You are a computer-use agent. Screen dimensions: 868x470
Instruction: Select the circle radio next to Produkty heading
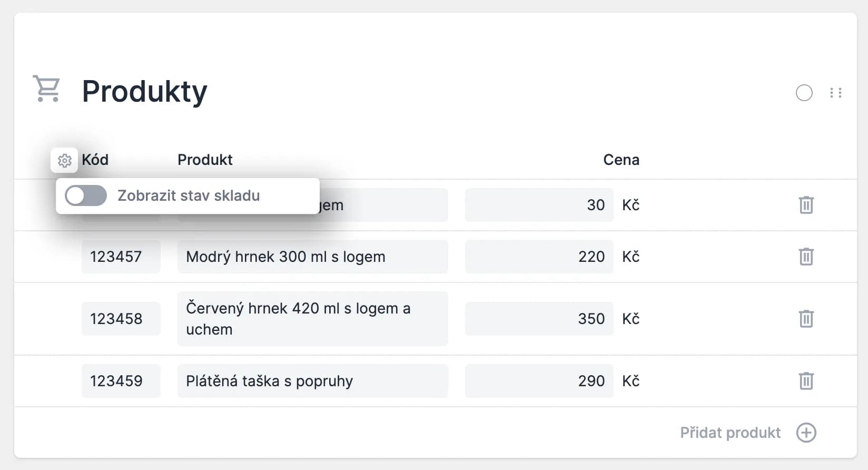(804, 93)
